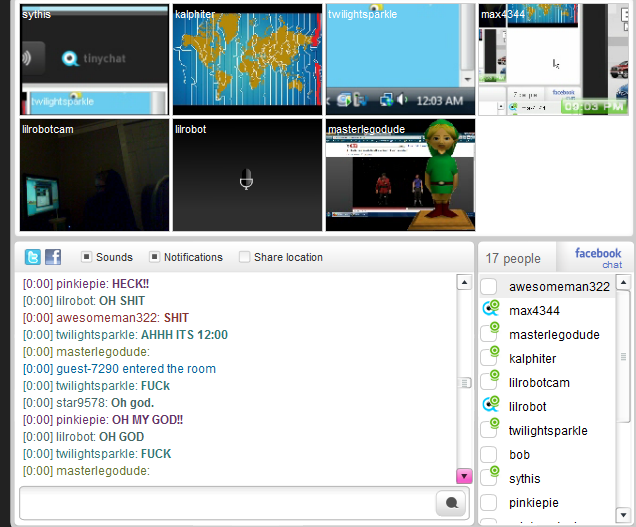Click the status icon next to masterlegodude
Image resolution: width=636 pixels, height=527 pixels.
pyautogui.click(x=490, y=335)
